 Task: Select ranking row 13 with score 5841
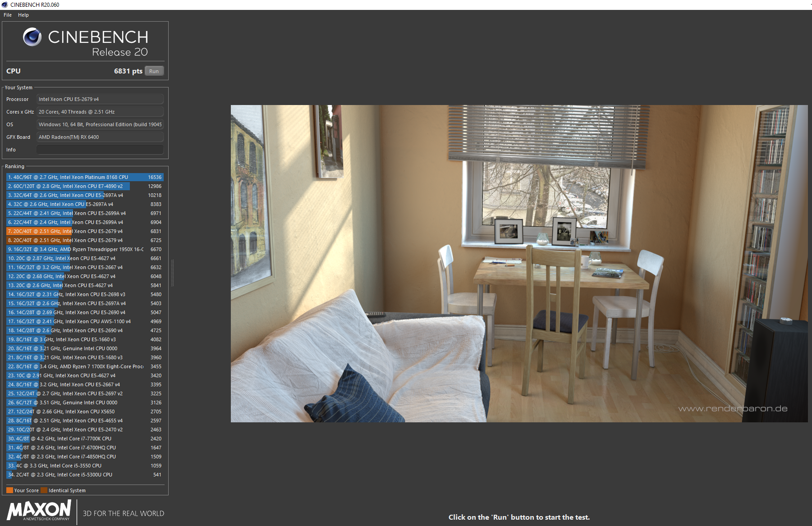[x=85, y=285]
